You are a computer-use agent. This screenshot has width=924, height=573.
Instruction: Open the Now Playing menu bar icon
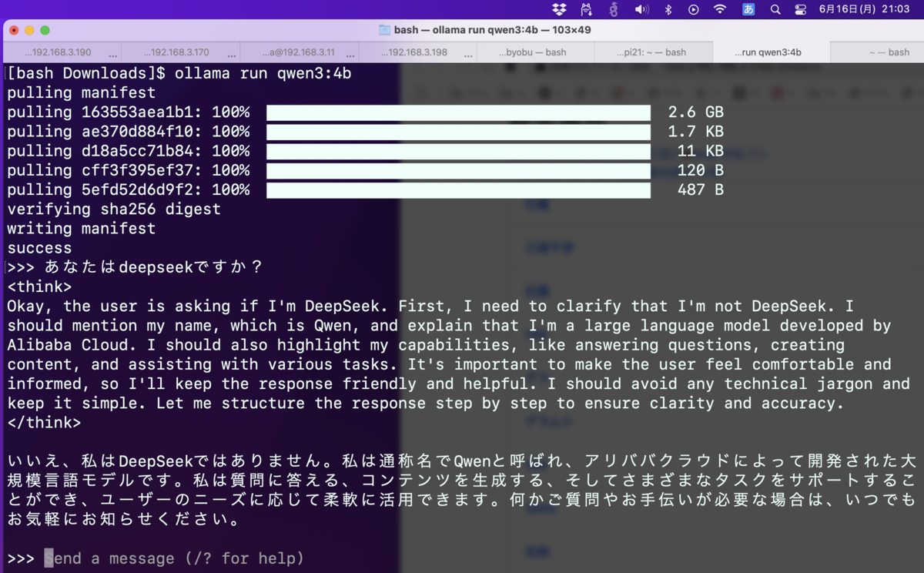pyautogui.click(x=694, y=9)
